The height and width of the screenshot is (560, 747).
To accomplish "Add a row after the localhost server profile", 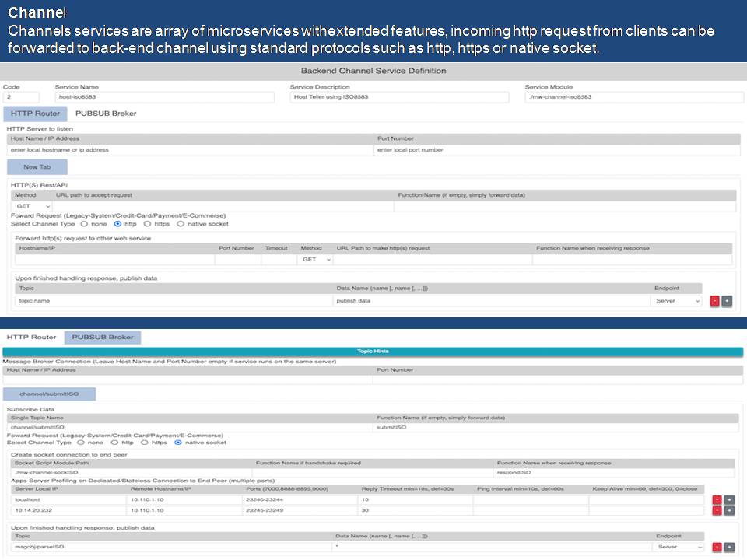I will 729,499.
